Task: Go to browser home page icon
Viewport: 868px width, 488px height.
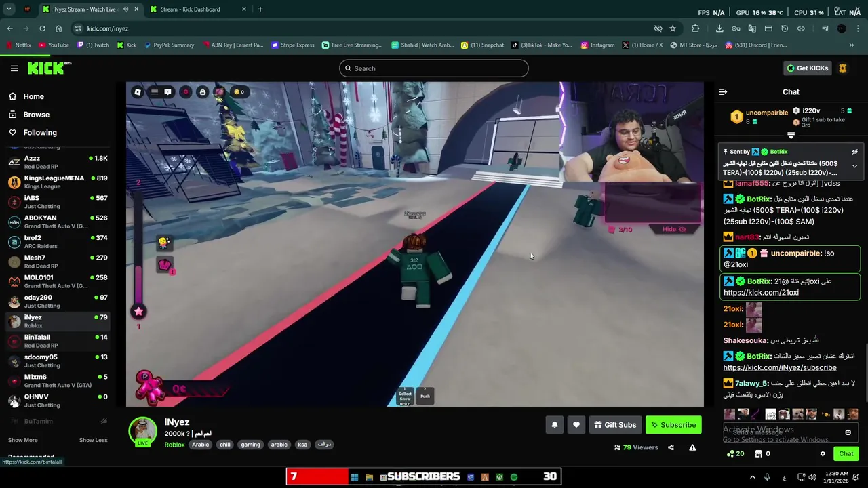Action: click(x=58, y=28)
